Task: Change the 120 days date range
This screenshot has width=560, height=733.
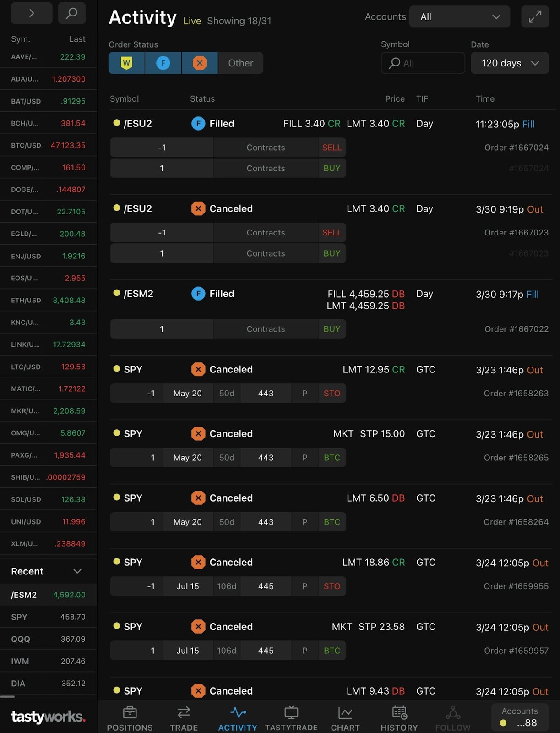Action: pyautogui.click(x=510, y=63)
